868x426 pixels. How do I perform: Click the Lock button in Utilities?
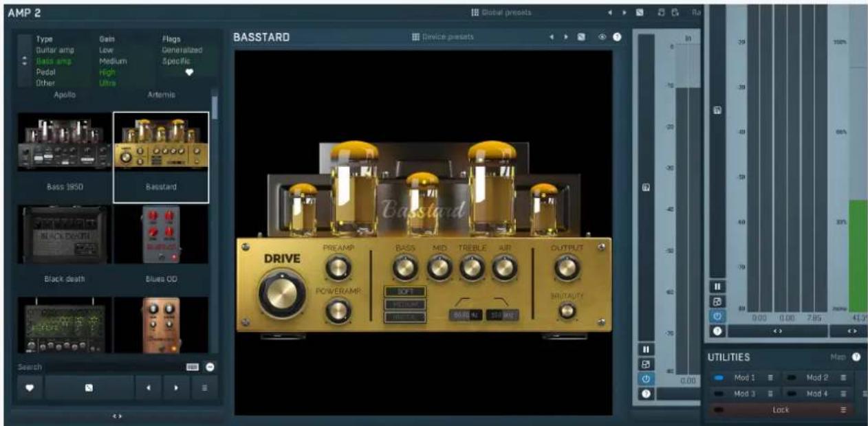tap(781, 410)
